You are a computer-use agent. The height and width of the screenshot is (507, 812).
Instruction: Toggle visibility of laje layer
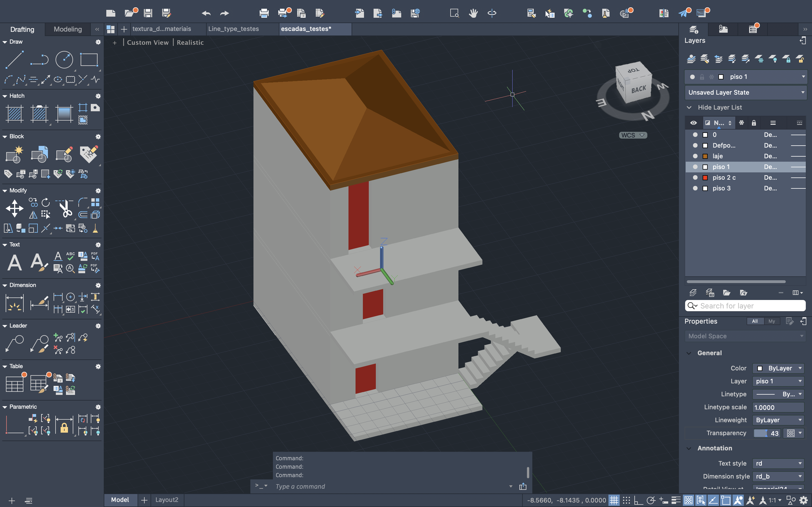(695, 156)
